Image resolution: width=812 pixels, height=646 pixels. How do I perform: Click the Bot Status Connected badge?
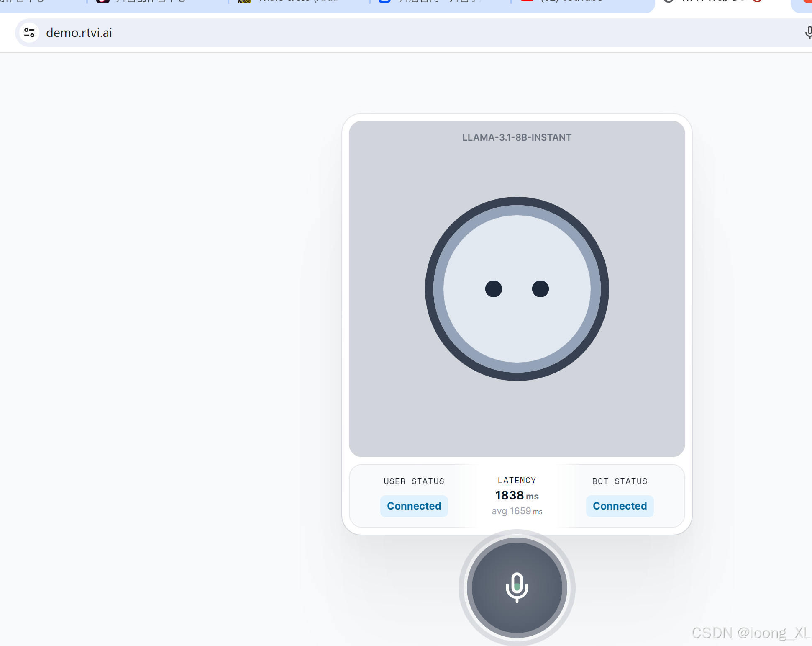(x=620, y=506)
